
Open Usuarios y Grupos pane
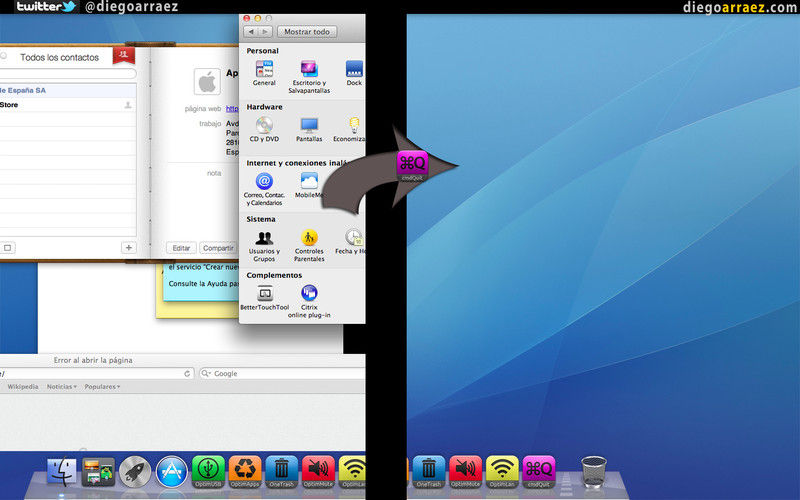click(264, 245)
